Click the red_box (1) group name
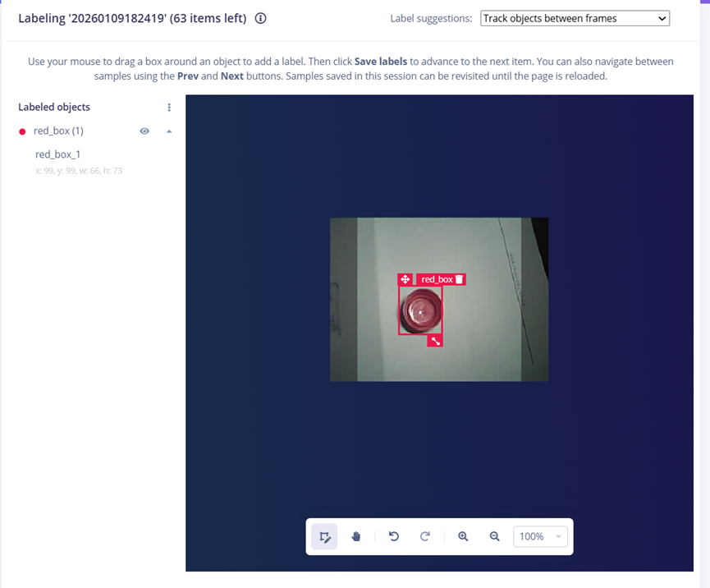710x588 pixels. (58, 131)
